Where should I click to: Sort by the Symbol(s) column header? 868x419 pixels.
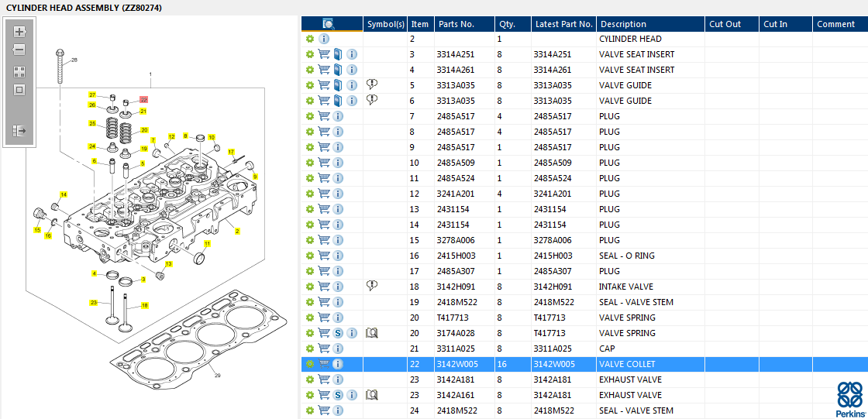(386, 24)
